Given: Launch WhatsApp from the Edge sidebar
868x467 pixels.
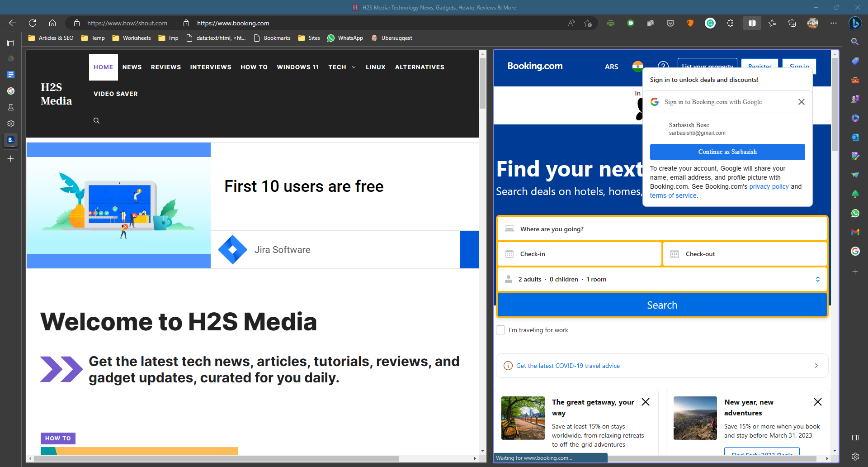Looking at the screenshot, I should 855,213.
